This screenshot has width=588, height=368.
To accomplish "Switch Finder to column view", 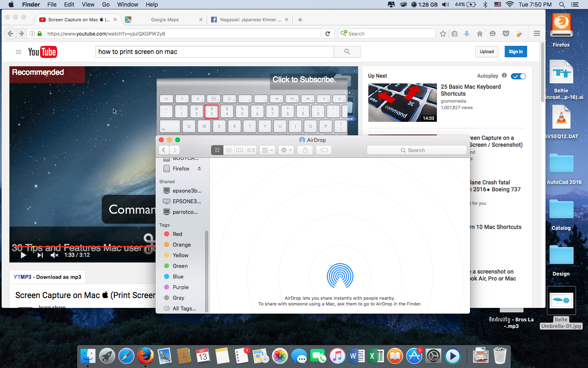I will click(x=240, y=150).
